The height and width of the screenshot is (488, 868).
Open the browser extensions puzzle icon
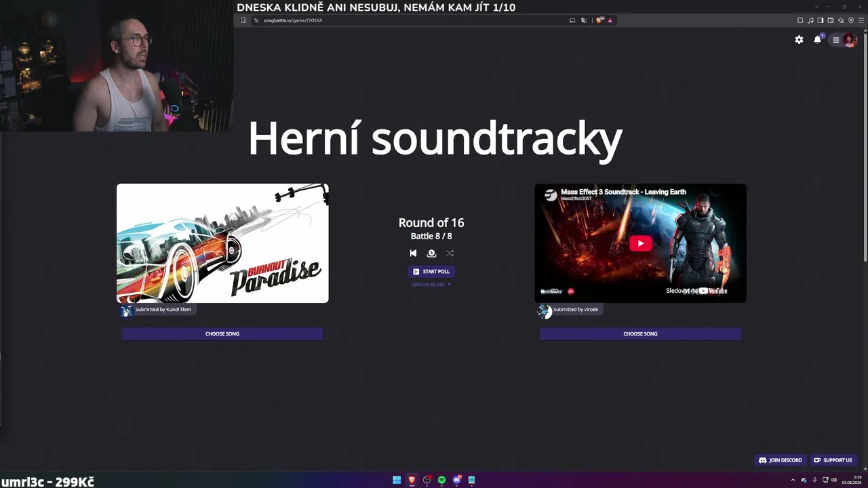(x=800, y=20)
